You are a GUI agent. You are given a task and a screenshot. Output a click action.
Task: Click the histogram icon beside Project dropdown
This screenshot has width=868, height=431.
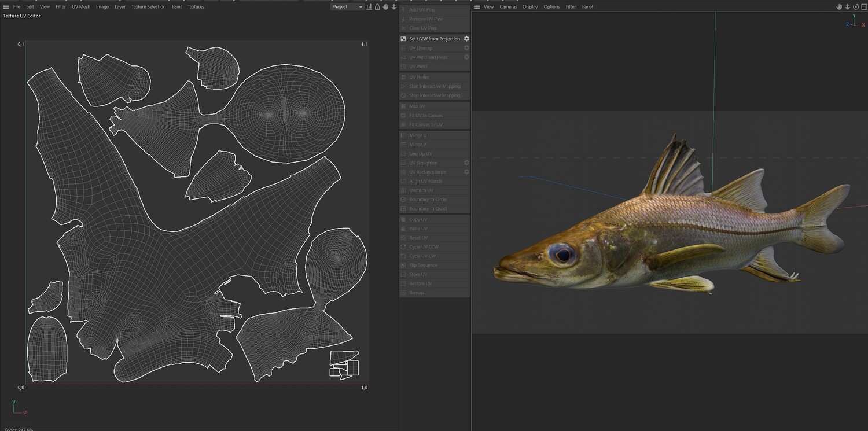[369, 7]
